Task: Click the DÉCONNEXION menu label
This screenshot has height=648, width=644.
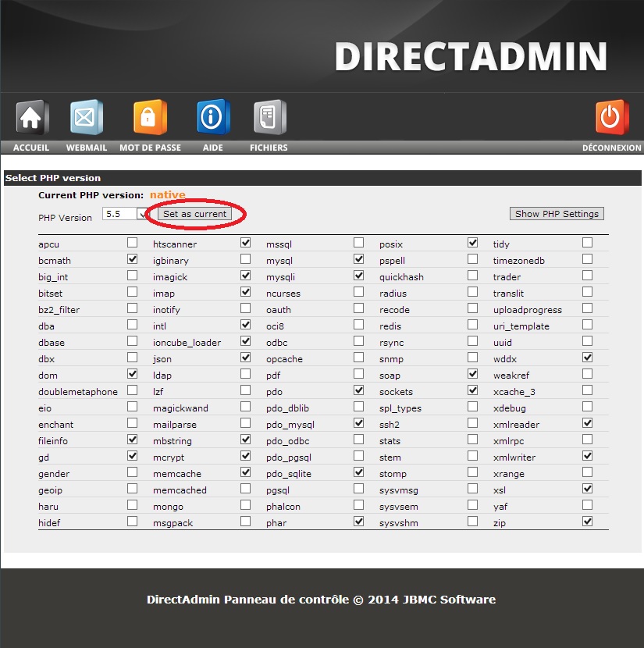Action: (612, 148)
